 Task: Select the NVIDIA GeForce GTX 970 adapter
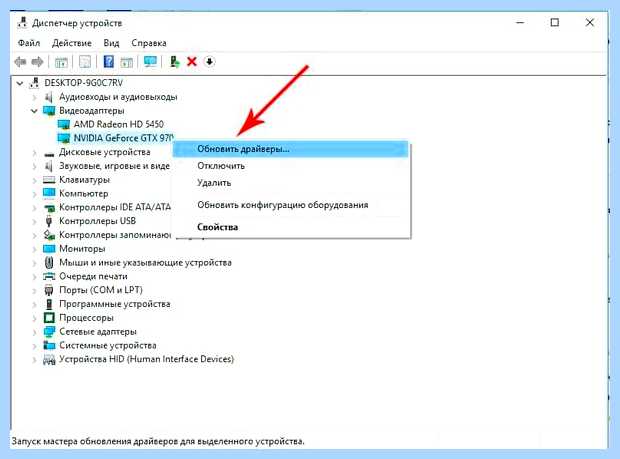coord(123,138)
